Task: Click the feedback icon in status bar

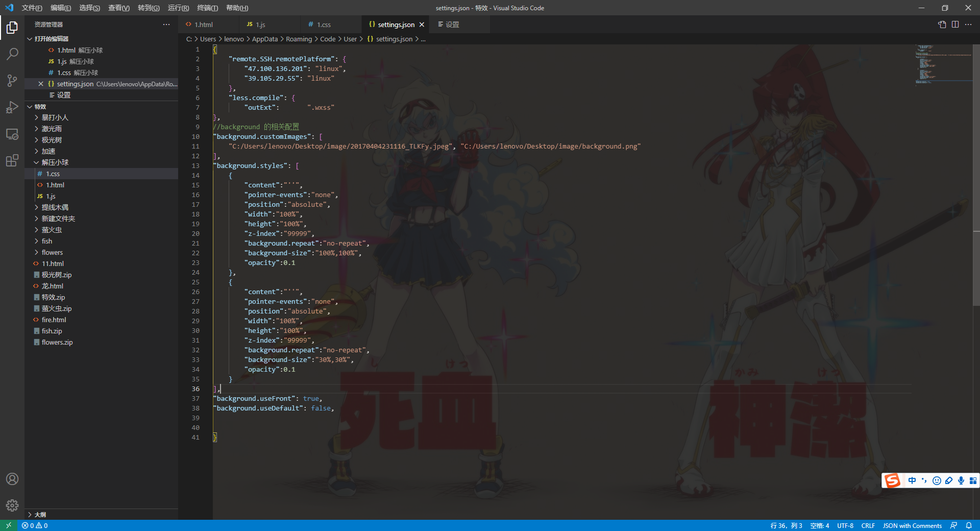Action: coord(953,525)
